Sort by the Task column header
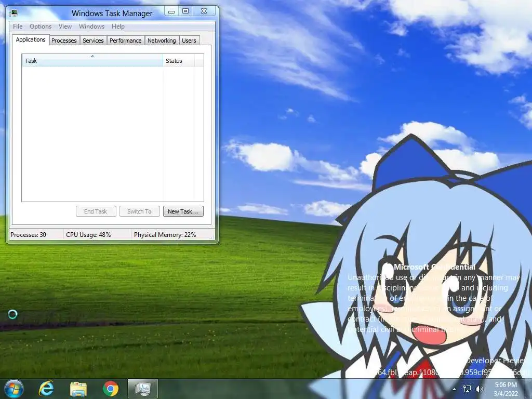 pyautogui.click(x=92, y=61)
